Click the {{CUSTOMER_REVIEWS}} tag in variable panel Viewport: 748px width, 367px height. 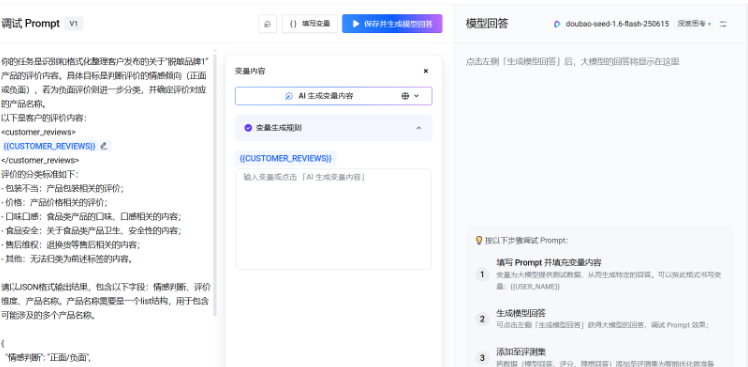(x=286, y=158)
